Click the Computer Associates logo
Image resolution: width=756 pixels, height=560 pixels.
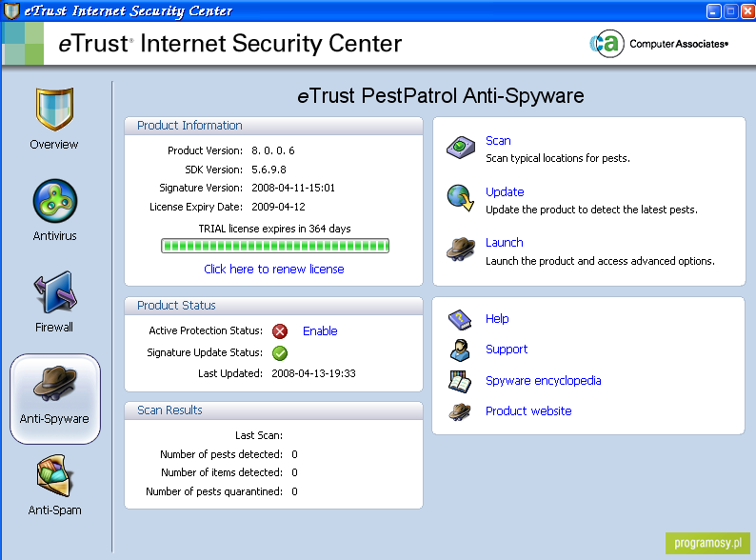tap(659, 44)
